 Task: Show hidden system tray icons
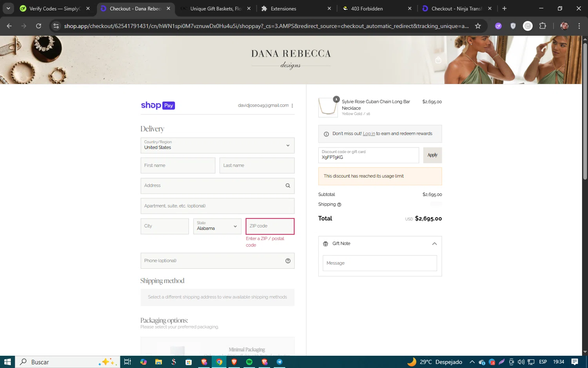472,362
